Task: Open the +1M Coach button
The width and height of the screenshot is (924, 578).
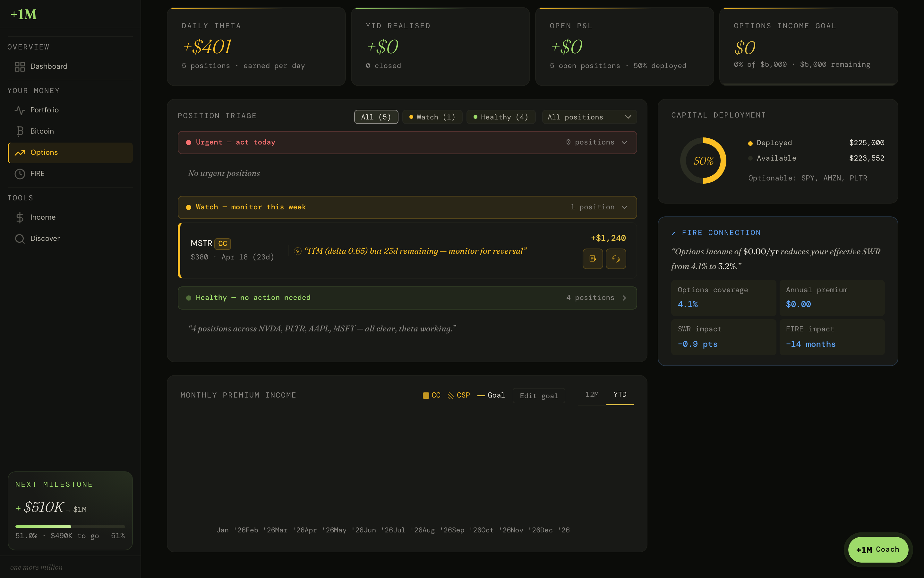Action: click(x=878, y=550)
